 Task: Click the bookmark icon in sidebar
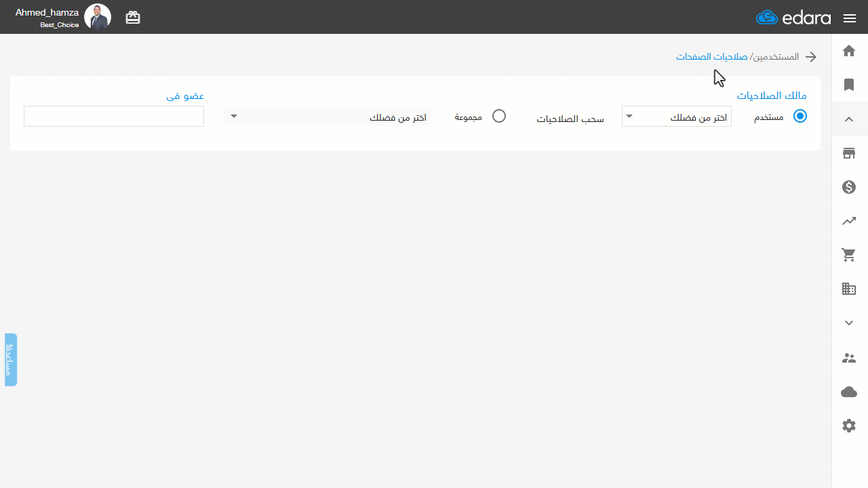[x=849, y=85]
